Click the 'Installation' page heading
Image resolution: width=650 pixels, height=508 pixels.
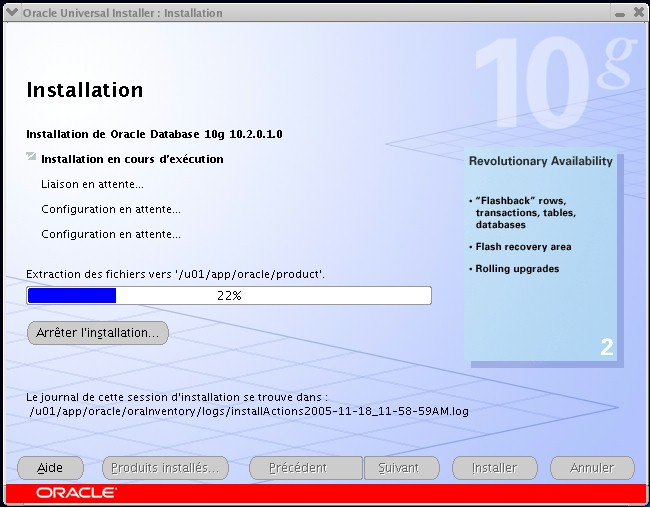point(85,90)
